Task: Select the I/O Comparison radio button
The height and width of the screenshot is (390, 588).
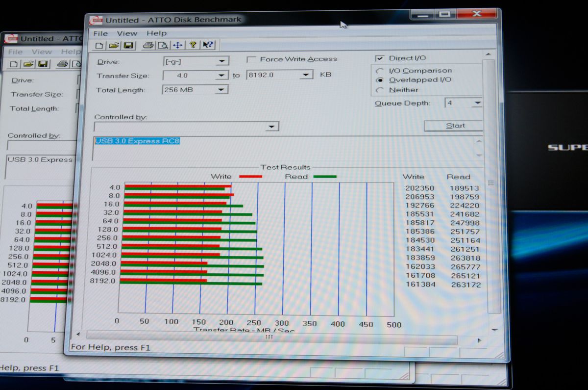Action: pyautogui.click(x=379, y=71)
